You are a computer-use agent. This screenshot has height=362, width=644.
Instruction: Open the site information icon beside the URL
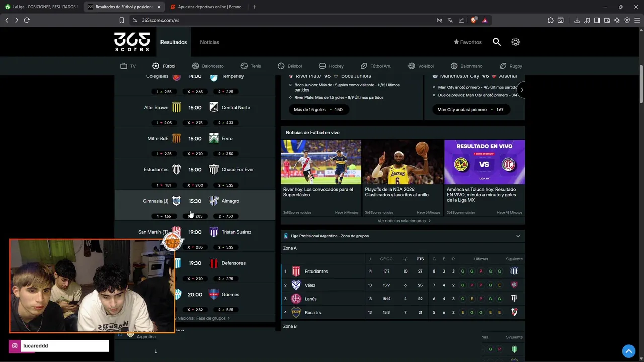[x=135, y=20]
